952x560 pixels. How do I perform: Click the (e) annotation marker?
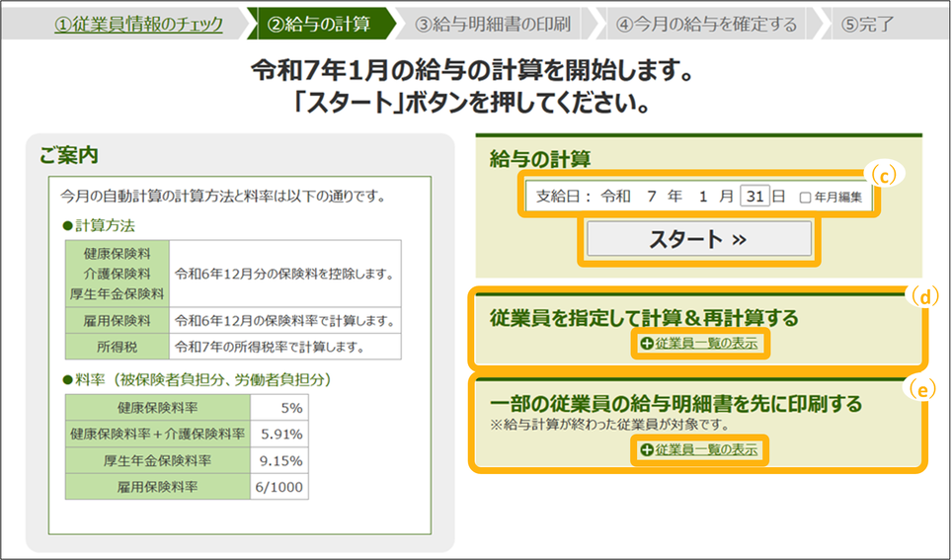click(920, 390)
